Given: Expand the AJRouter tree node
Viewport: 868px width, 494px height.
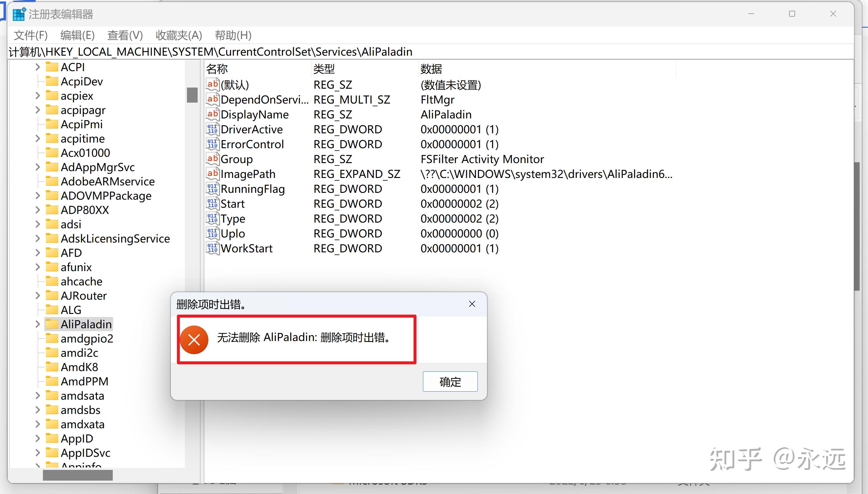Looking at the screenshot, I should coord(38,296).
